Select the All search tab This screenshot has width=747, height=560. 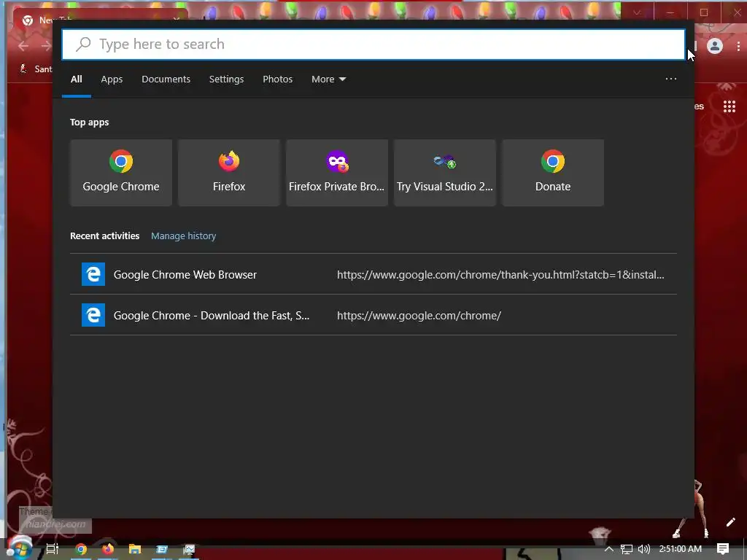tap(76, 79)
